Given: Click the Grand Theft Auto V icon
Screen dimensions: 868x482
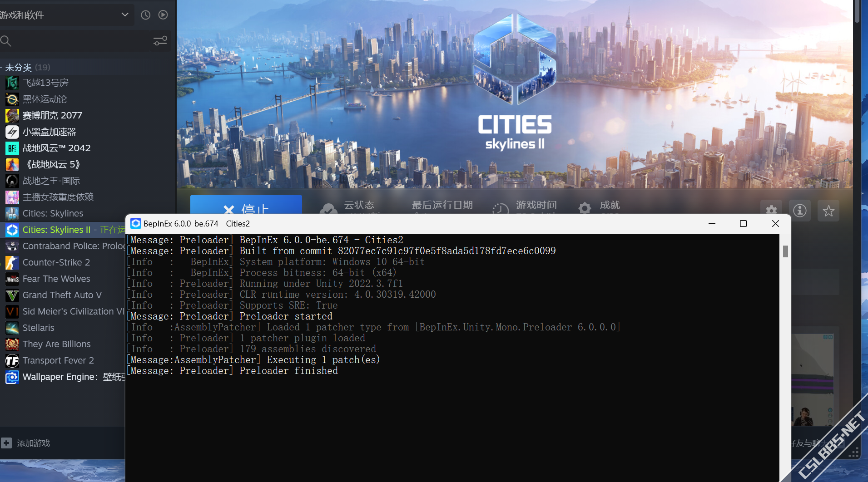Looking at the screenshot, I should click(x=12, y=295).
